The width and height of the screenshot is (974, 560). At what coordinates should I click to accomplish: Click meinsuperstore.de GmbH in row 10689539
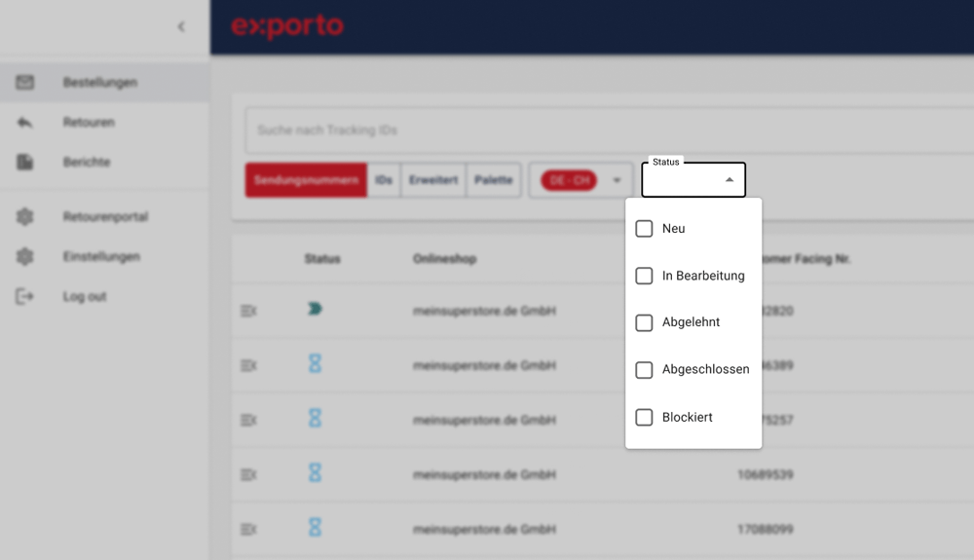point(484,475)
